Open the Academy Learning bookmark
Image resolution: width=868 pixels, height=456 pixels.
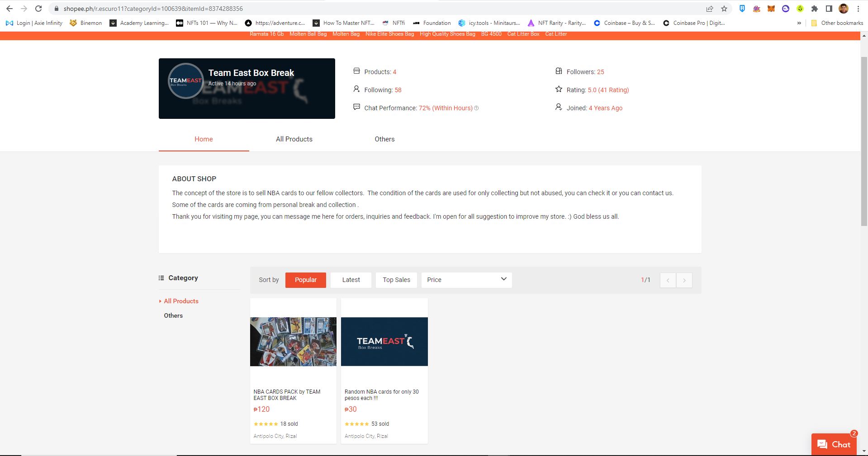(x=139, y=23)
